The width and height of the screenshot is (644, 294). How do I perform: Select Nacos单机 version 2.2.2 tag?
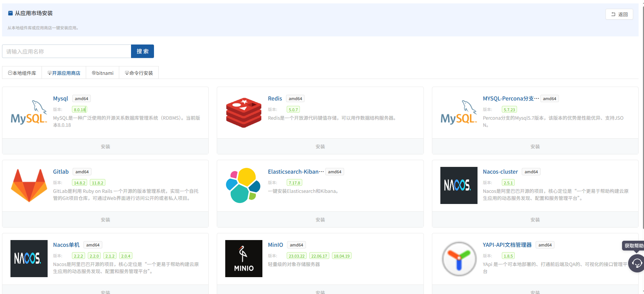pos(78,256)
